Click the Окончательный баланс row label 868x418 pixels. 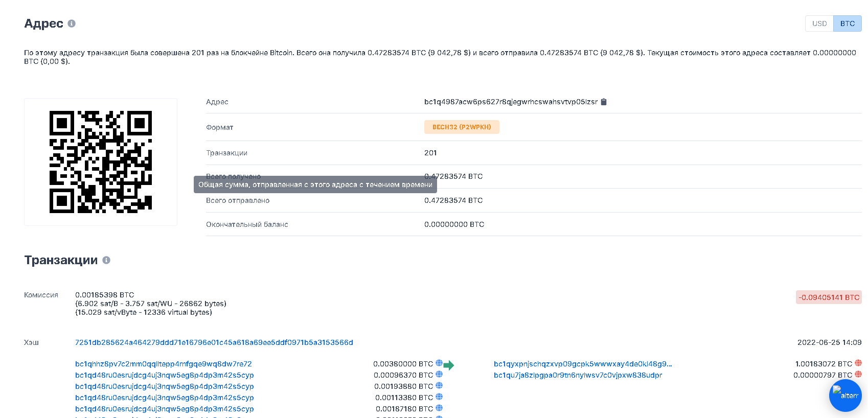pos(247,224)
